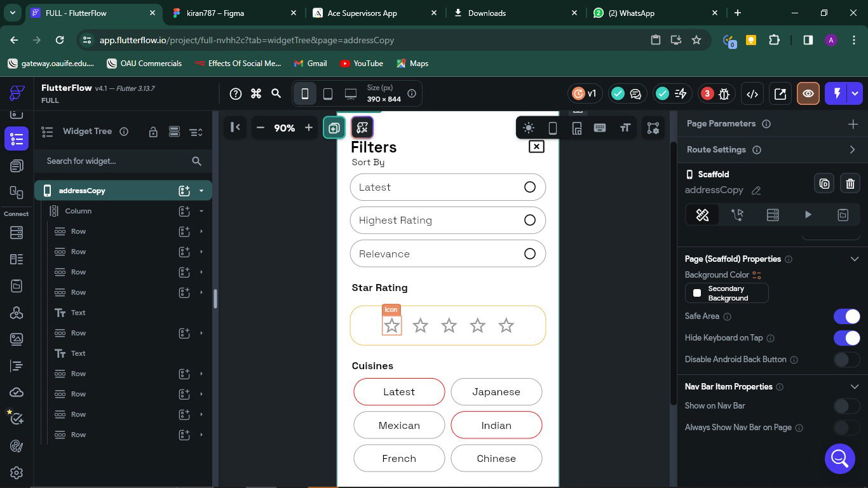The width and height of the screenshot is (868, 488).
Task: Delete the Scaffold with the trash icon
Action: pyautogui.click(x=850, y=184)
